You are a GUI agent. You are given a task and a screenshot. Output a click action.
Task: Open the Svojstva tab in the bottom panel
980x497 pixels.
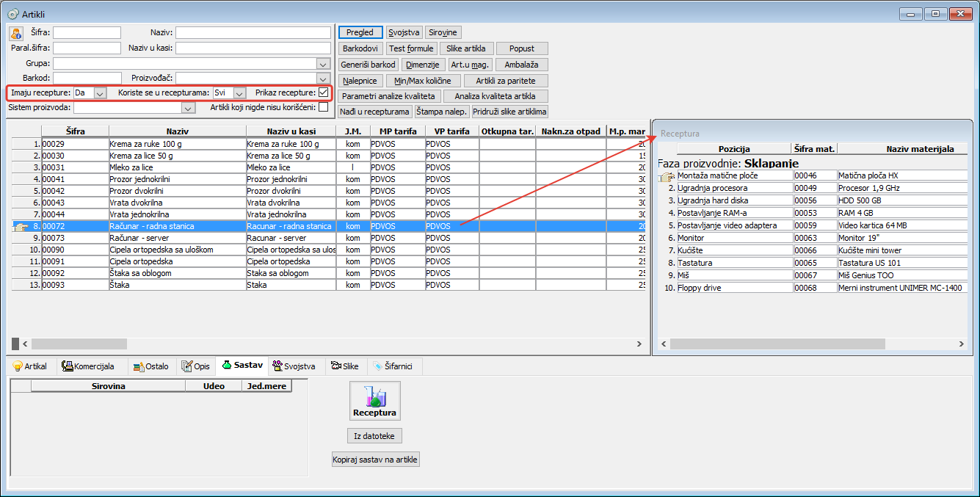pyautogui.click(x=294, y=366)
